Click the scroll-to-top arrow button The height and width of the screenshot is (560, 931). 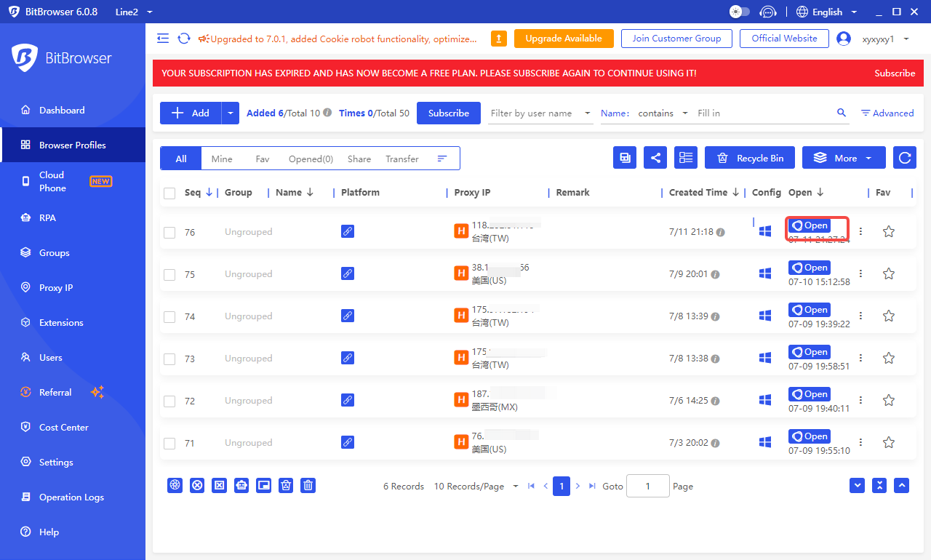tap(902, 485)
